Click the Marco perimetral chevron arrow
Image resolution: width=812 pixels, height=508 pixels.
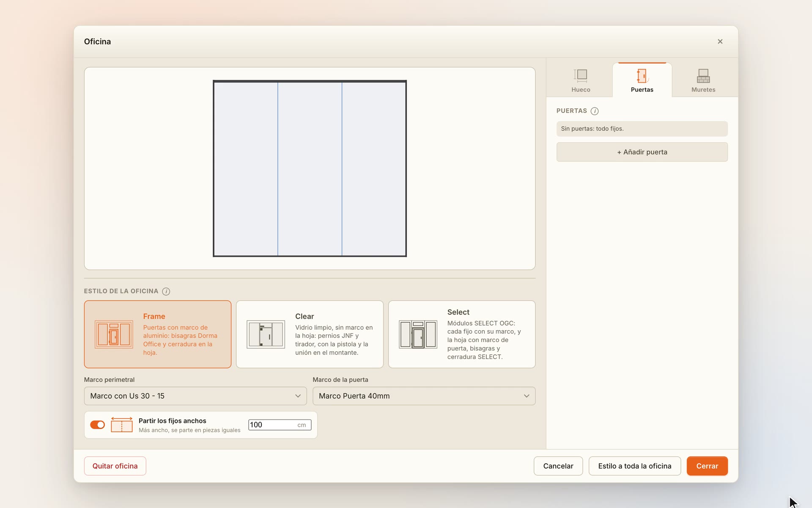[x=298, y=396]
